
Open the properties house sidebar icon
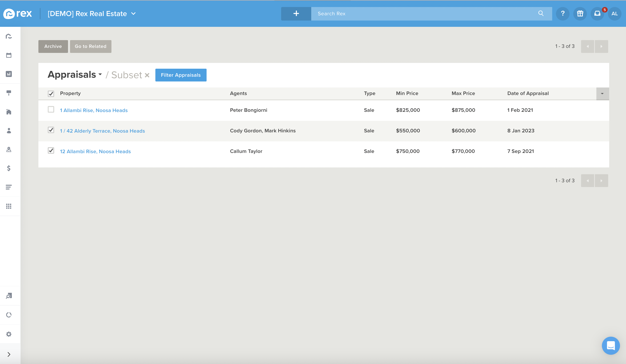coord(9,112)
